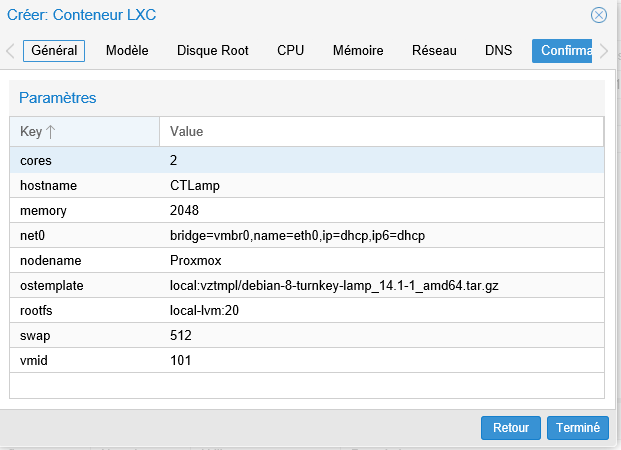Open the Mémoire tab

(358, 51)
